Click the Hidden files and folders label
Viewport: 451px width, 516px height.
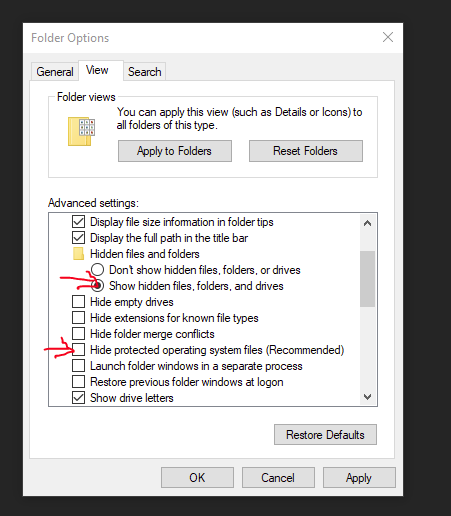coord(145,254)
